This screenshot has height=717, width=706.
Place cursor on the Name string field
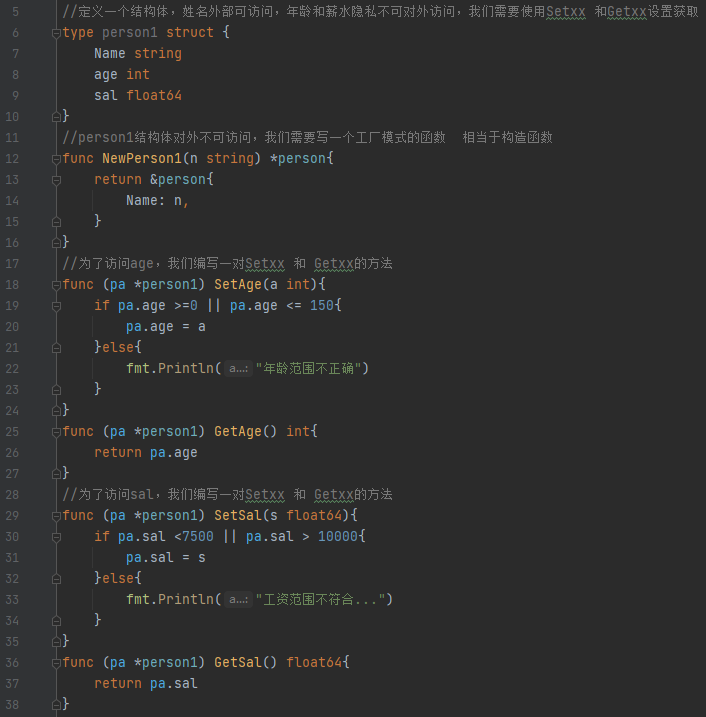click(110, 54)
